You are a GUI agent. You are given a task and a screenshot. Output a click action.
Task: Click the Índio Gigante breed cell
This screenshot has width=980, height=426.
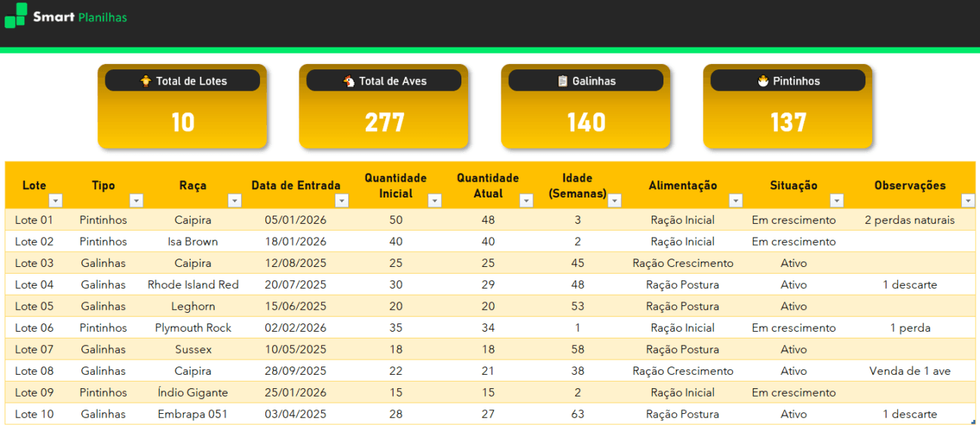click(x=193, y=392)
